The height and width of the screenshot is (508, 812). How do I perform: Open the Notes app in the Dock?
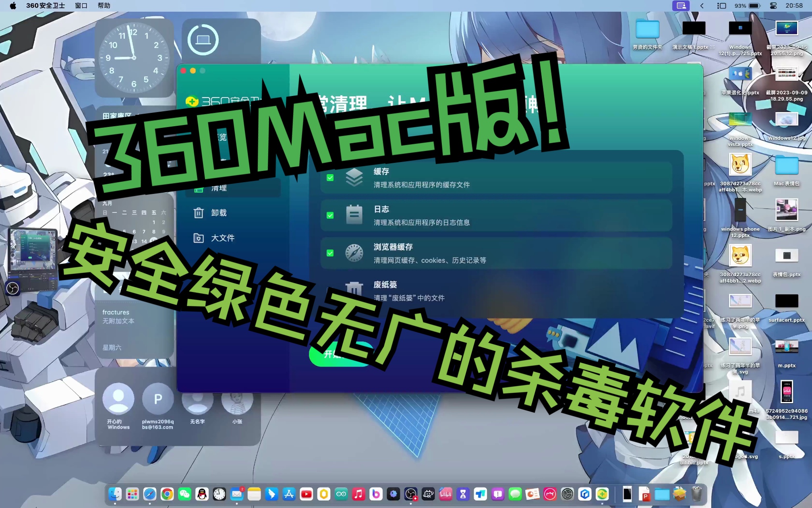[254, 494]
